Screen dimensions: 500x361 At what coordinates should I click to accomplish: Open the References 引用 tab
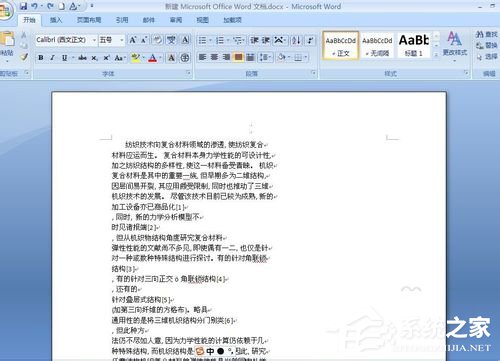pos(122,20)
